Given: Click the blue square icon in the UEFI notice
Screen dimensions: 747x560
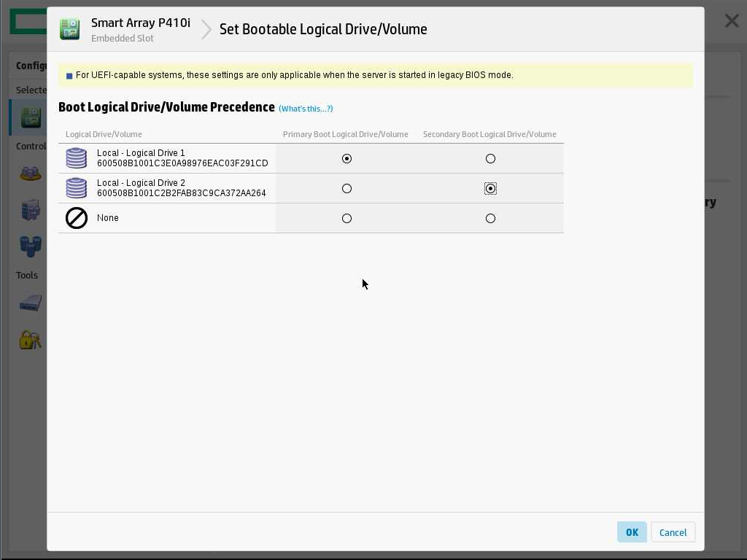Looking at the screenshot, I should pyautogui.click(x=69, y=76).
